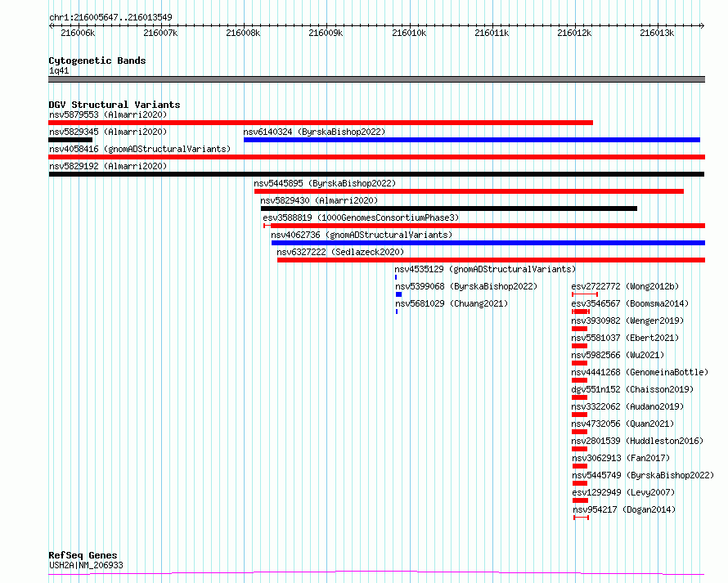Open esv2722772 (Wong2012b) variant label
The height and width of the screenshot is (583, 728).
625,286
